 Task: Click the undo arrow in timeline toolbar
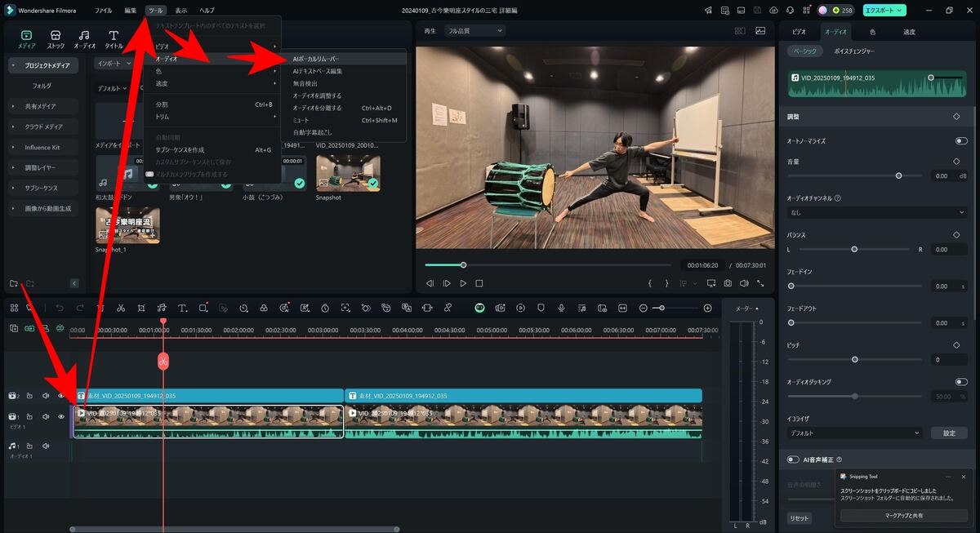(60, 308)
